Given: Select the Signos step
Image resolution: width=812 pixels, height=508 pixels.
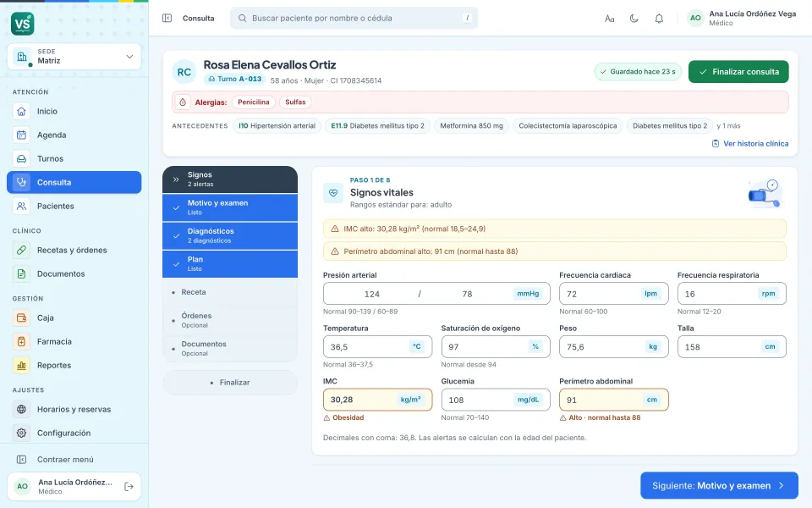Looking at the screenshot, I should (x=230, y=179).
